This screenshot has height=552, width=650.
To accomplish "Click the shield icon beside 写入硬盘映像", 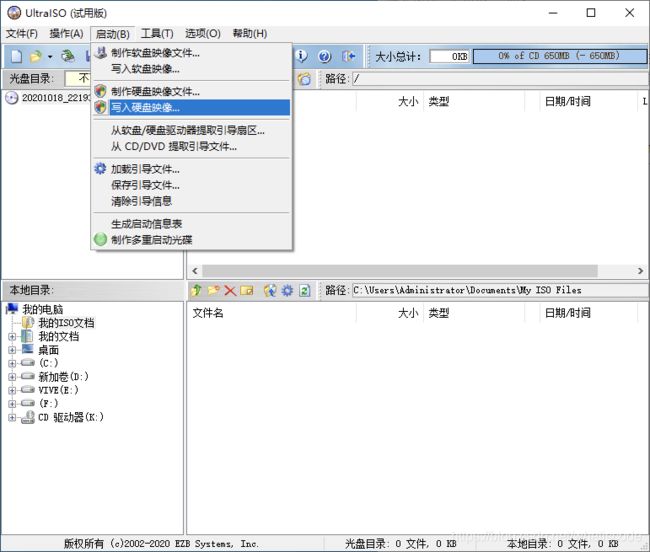I will pyautogui.click(x=100, y=107).
